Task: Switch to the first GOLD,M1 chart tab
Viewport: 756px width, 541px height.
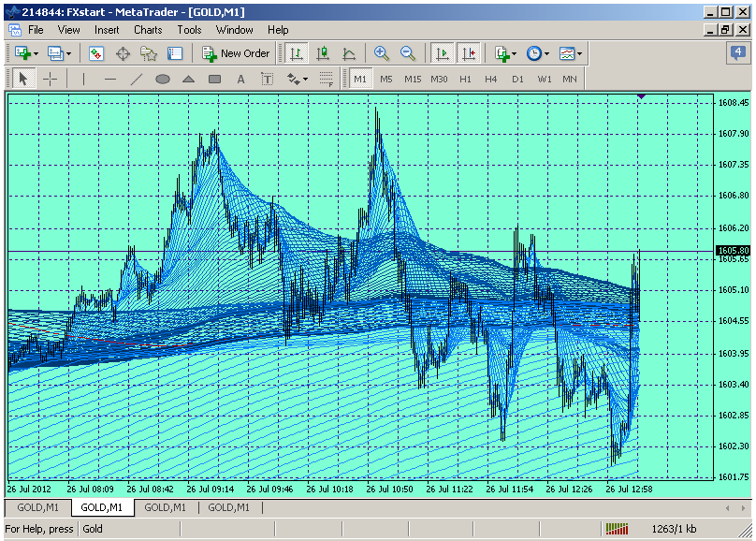Action: (37, 507)
